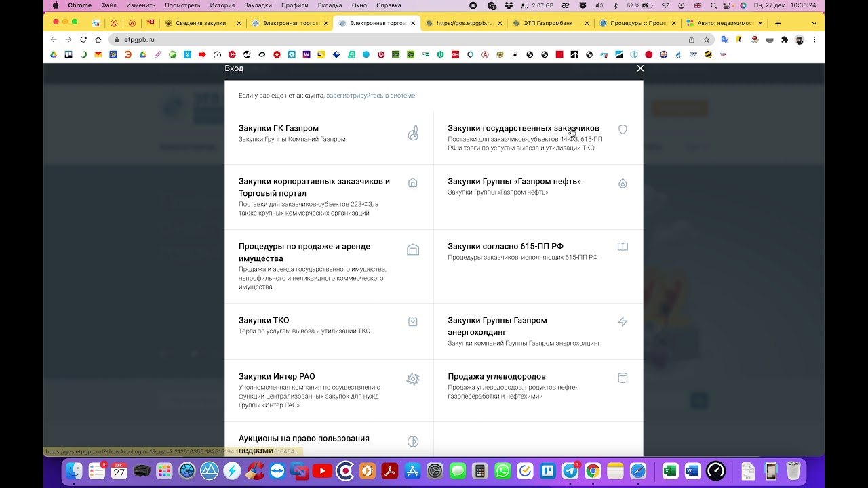Open Закупки ТКО heading
The height and width of the screenshot is (488, 868).
264,320
